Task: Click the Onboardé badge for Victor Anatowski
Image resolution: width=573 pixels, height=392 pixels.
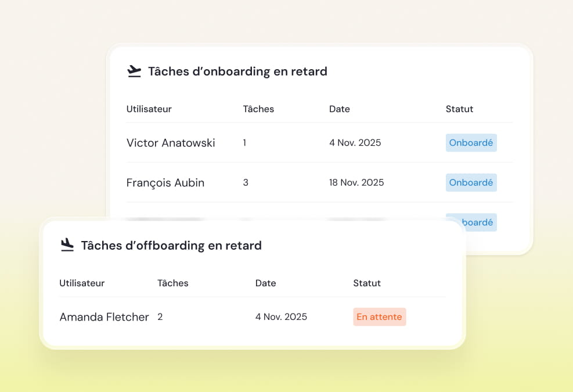Action: click(471, 142)
